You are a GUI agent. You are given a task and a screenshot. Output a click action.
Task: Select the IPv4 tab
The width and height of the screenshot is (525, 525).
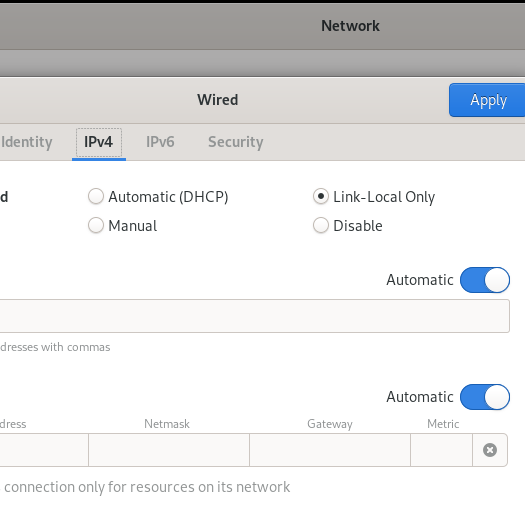[x=99, y=142]
